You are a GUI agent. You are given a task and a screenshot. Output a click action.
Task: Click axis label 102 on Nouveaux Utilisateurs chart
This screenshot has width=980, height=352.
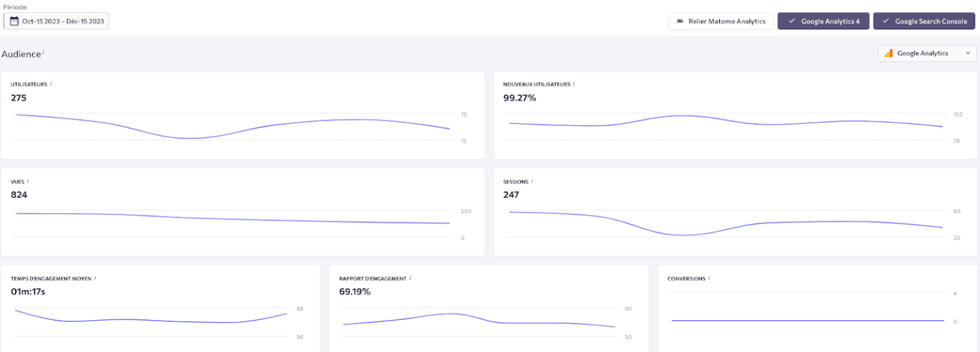click(958, 114)
